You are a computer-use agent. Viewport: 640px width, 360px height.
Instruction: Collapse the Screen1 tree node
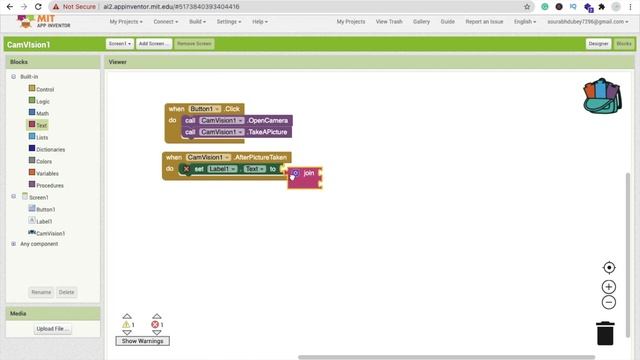point(13,197)
